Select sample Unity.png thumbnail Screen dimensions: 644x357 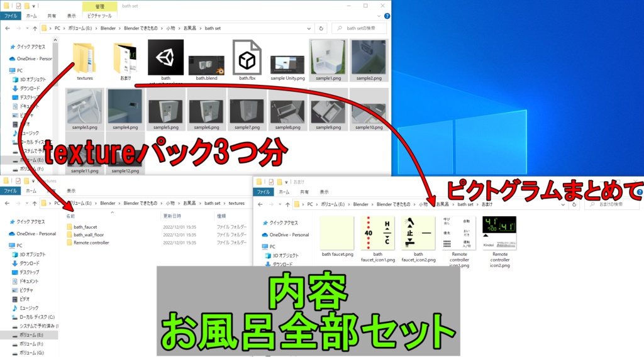287,65
